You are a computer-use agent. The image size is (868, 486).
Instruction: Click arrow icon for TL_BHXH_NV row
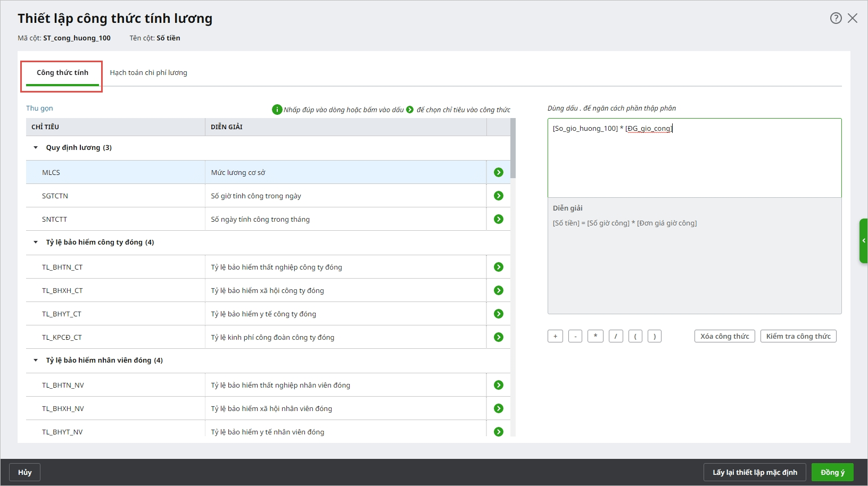click(498, 408)
